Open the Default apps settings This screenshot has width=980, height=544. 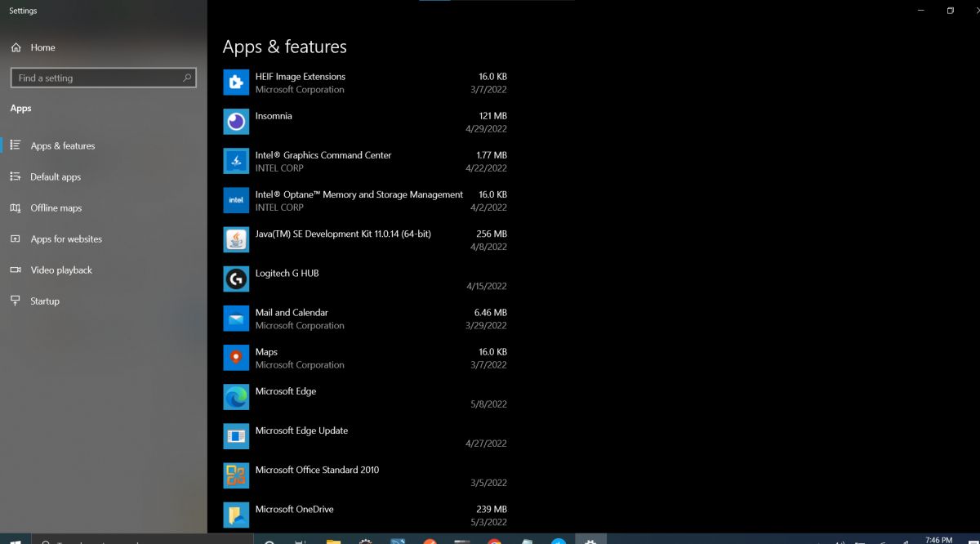tap(104, 176)
